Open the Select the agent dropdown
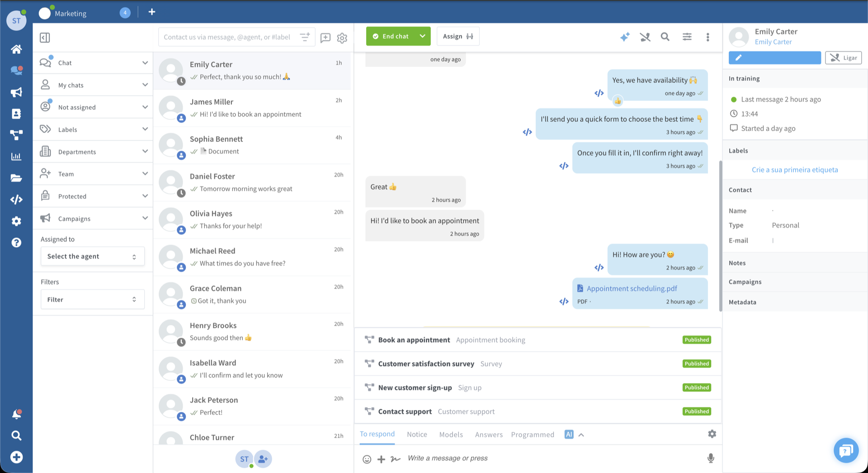Viewport: 868px width, 473px height. click(x=93, y=256)
